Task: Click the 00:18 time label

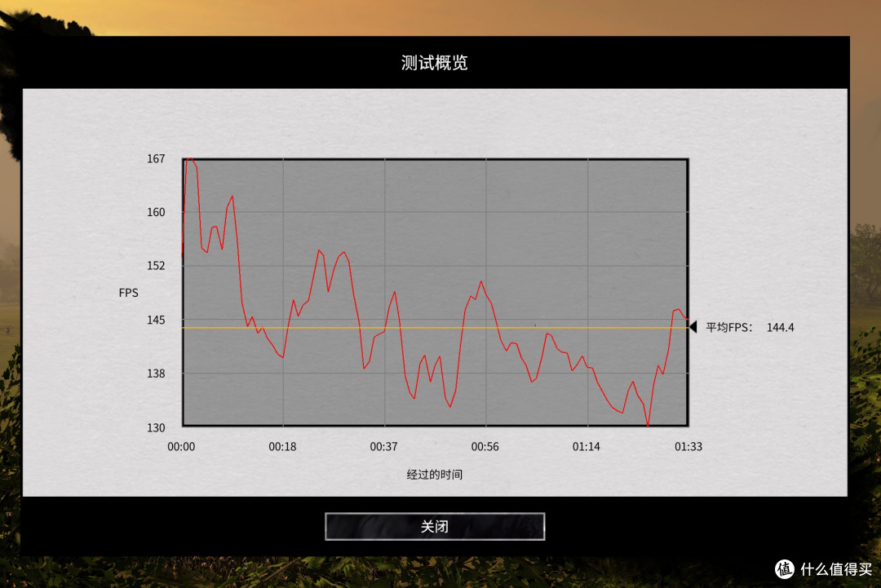Action: point(282,446)
